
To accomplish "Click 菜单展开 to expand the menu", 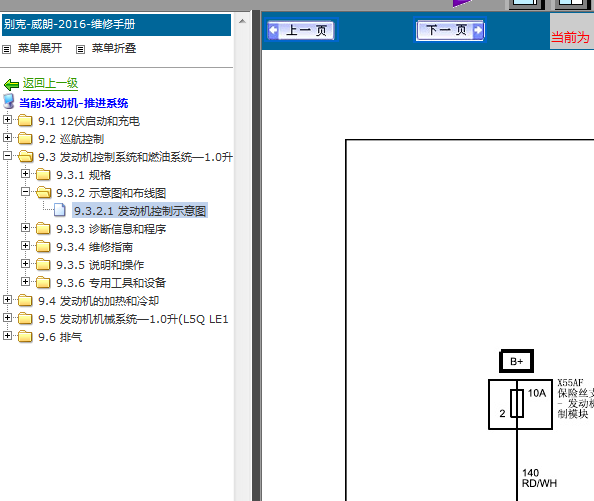I will pyautogui.click(x=40, y=48).
